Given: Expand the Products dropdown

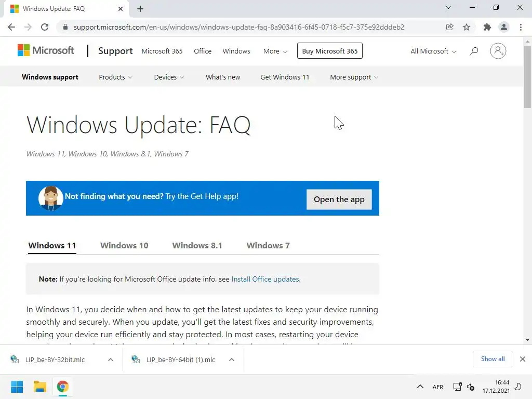Looking at the screenshot, I should coord(115,77).
